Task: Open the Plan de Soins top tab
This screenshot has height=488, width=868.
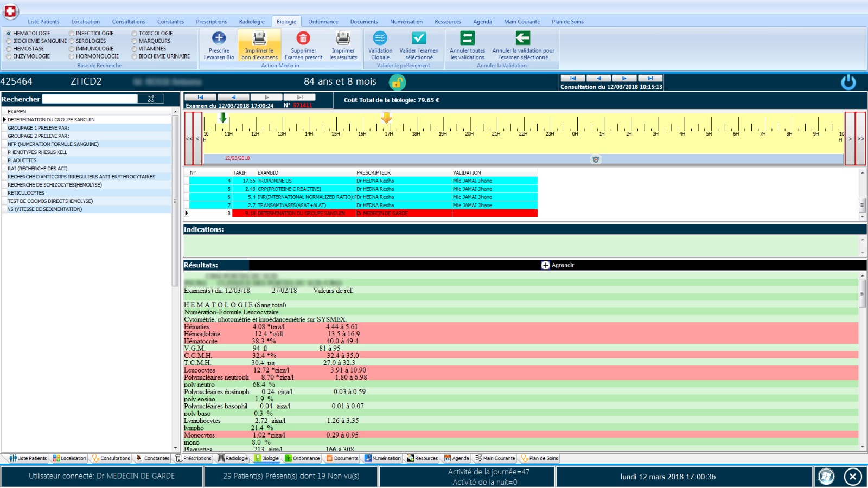Action: [567, 22]
